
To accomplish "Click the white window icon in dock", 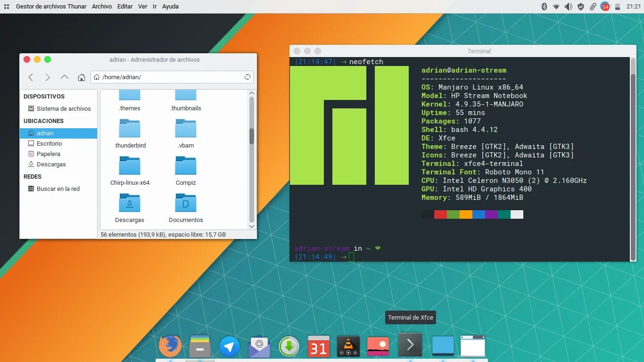I will (x=473, y=346).
